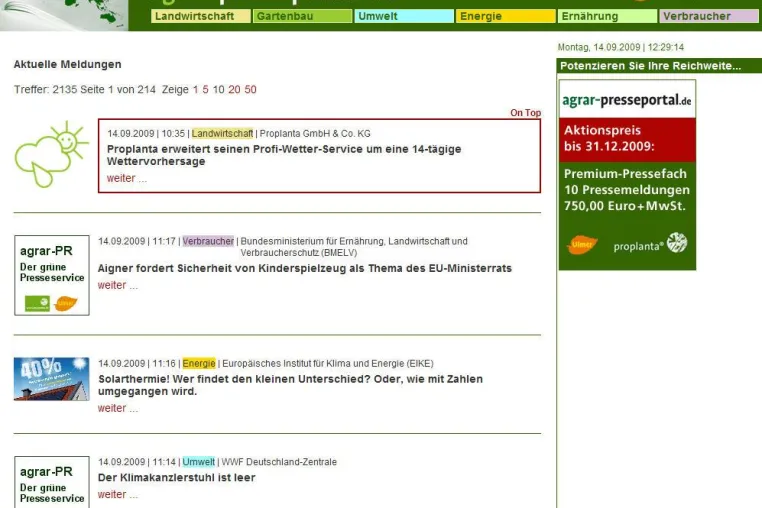Click the Bundesministerium für Ernährung source text
This screenshot has width=762, height=508.
coord(354,247)
